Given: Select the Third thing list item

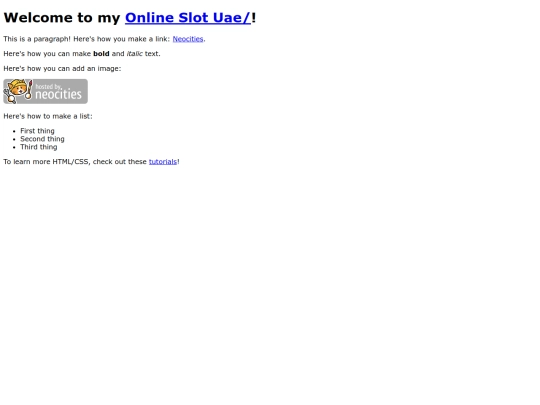Looking at the screenshot, I should (x=39, y=147).
